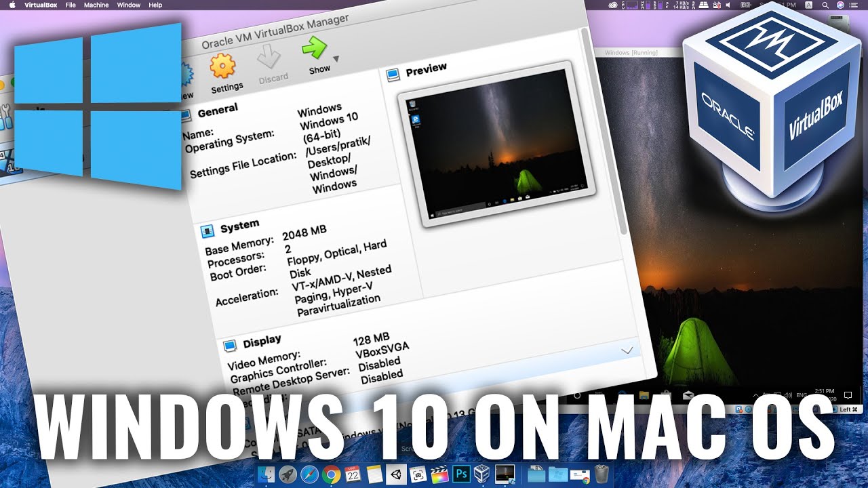The height and width of the screenshot is (488, 868).
Task: Click the General section monitor icon
Action: [185, 115]
